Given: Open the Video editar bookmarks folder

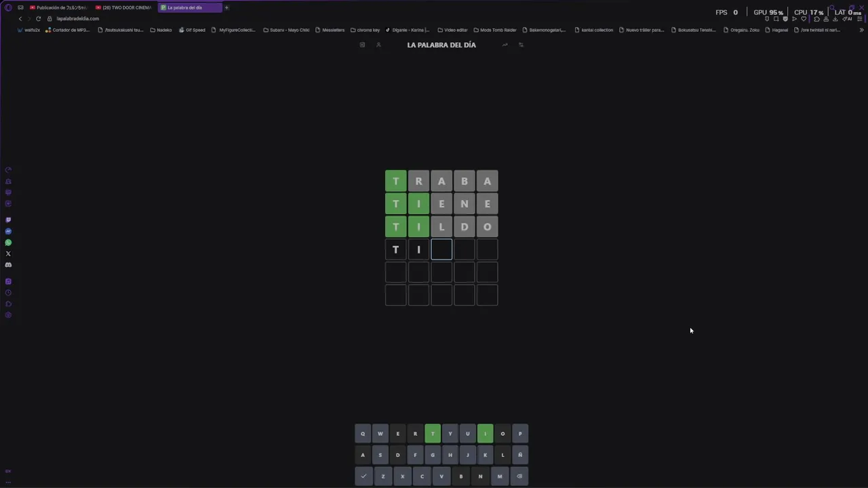Looking at the screenshot, I should point(452,30).
